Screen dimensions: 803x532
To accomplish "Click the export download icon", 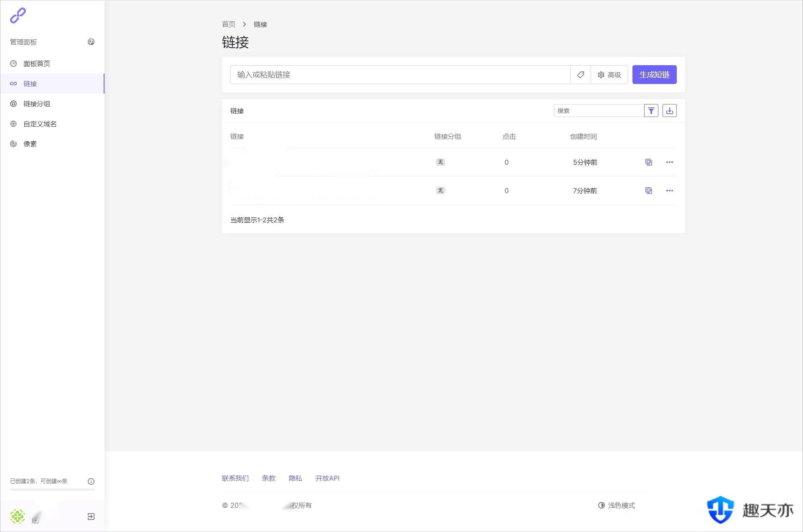I will pos(669,111).
